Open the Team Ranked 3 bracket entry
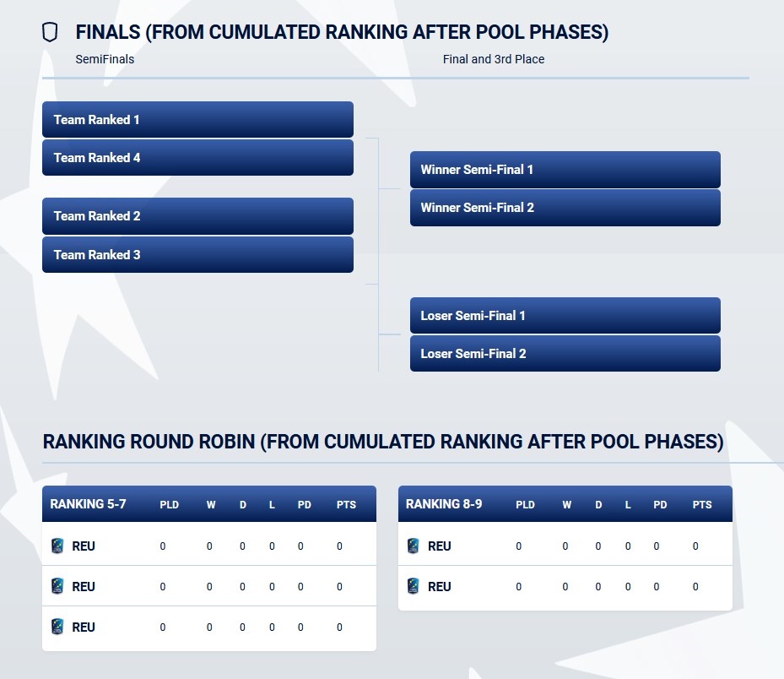The width and height of the screenshot is (784, 679). 197,255
